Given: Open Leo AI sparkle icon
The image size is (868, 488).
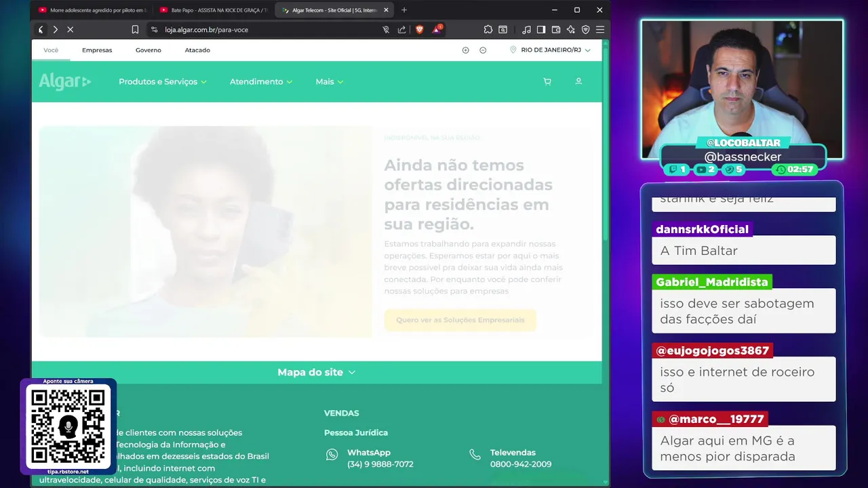Looking at the screenshot, I should click(570, 30).
